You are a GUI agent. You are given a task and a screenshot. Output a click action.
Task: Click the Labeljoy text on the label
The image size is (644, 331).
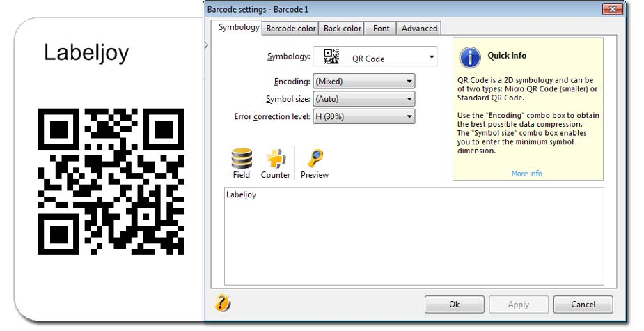tap(86, 54)
